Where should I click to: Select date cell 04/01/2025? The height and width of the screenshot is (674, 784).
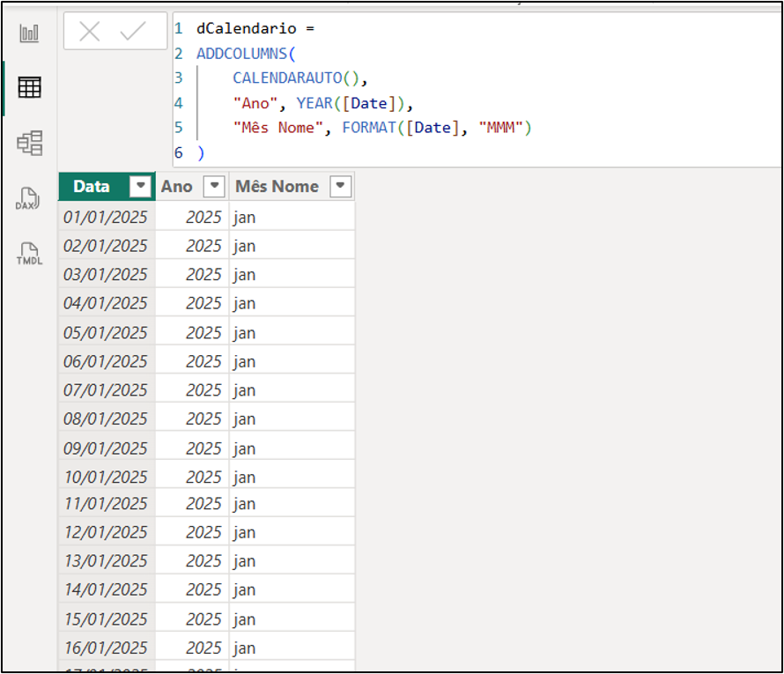(107, 302)
